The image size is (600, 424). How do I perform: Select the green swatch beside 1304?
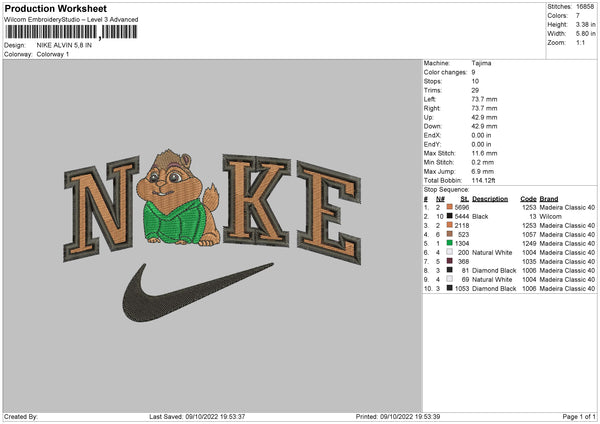coord(450,243)
